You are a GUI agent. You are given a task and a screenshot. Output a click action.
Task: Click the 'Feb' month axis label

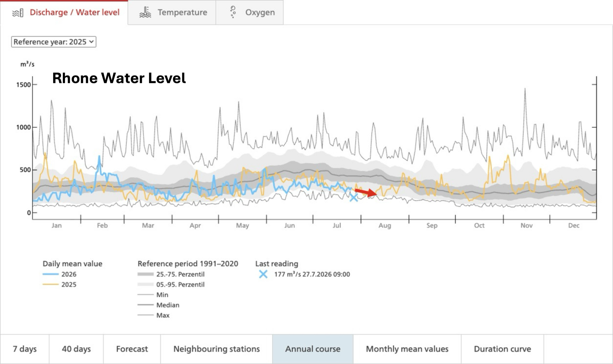click(102, 225)
